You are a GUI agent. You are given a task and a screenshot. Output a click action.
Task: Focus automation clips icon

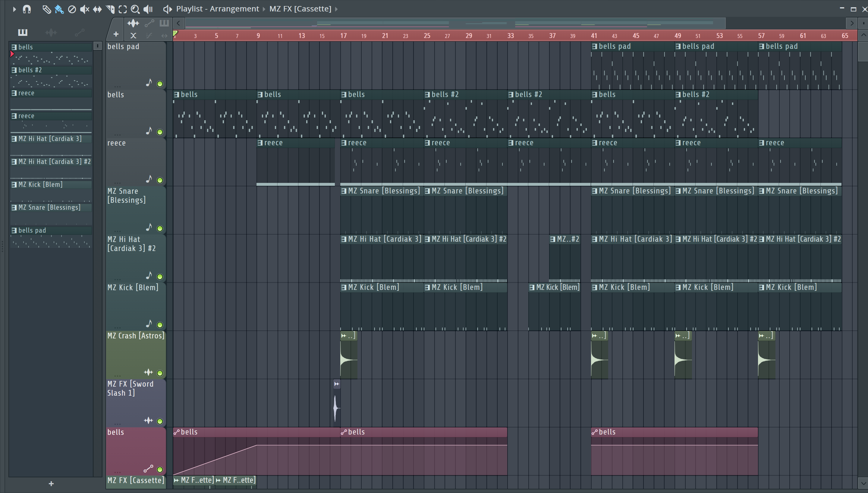click(149, 24)
